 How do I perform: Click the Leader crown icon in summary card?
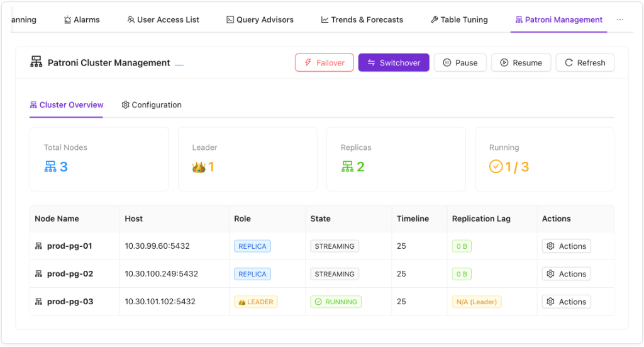(x=199, y=167)
